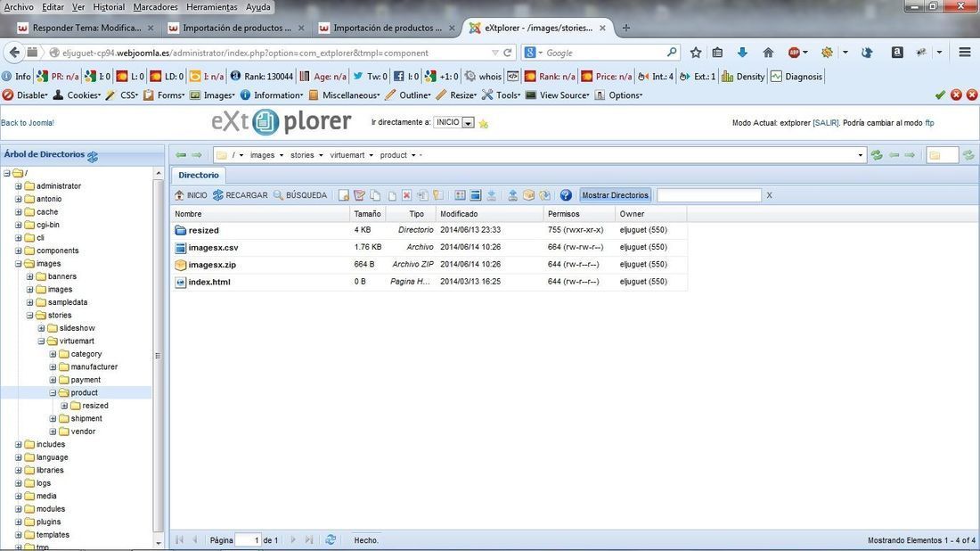Click the bookmark star icon near INICIO
Image resolution: width=980 pixels, height=551 pixels.
click(483, 124)
